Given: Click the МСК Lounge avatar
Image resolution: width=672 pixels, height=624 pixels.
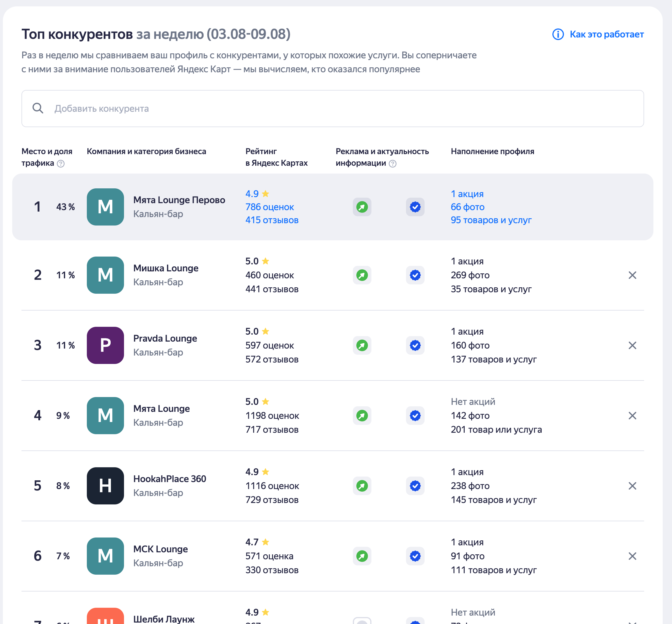Looking at the screenshot, I should (x=105, y=556).
